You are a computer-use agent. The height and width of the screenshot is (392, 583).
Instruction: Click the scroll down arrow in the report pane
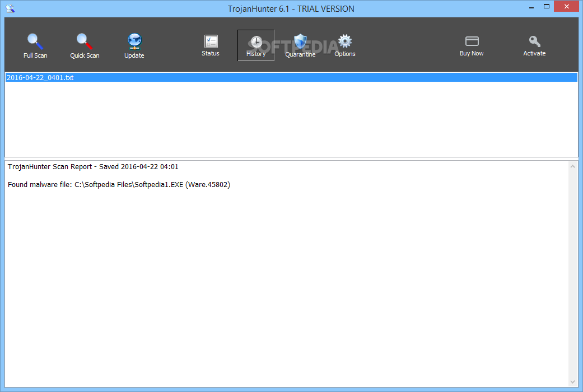pyautogui.click(x=572, y=382)
